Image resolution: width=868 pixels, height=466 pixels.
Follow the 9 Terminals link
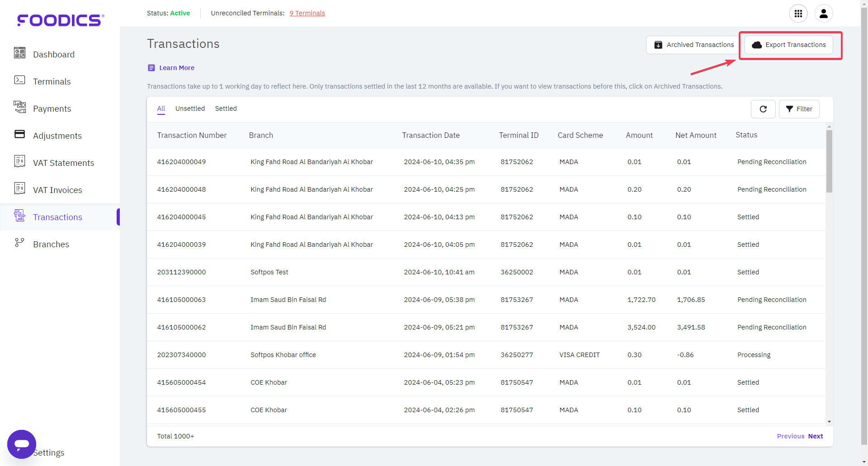[x=307, y=13]
